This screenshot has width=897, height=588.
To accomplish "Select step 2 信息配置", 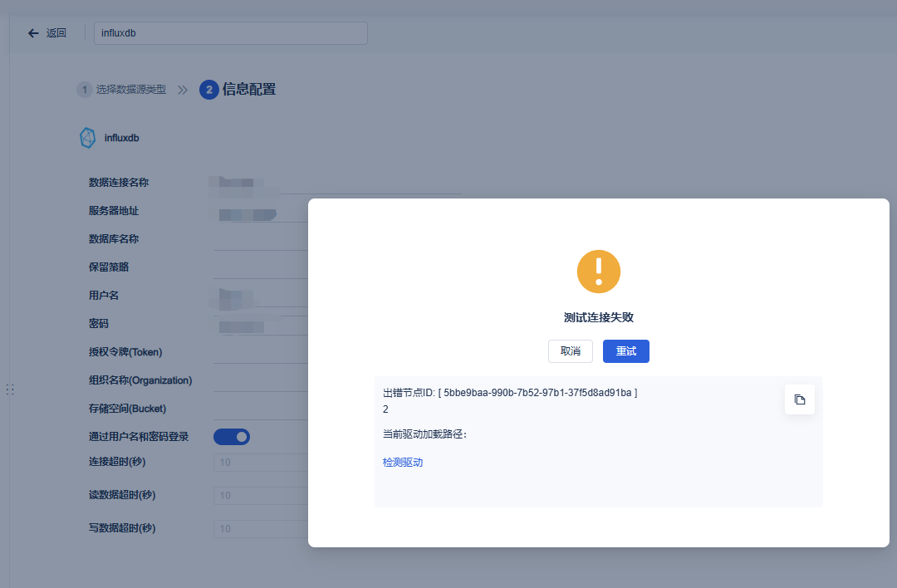I will point(238,89).
